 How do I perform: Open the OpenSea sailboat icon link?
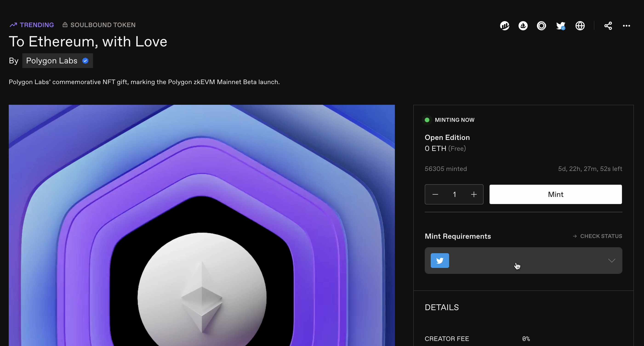tap(523, 26)
